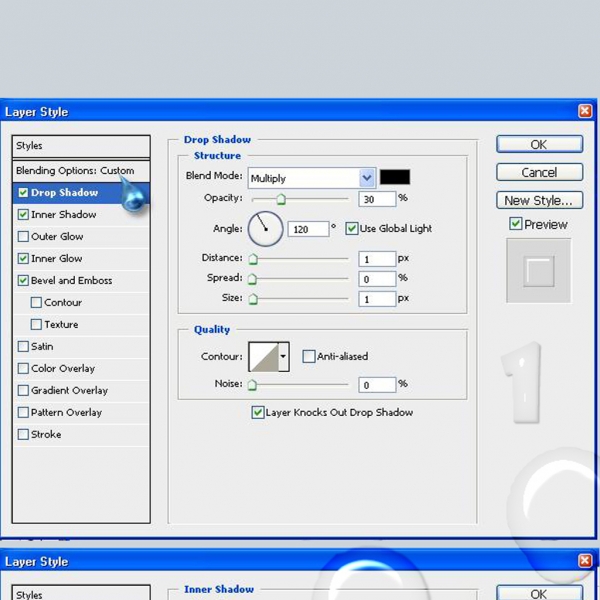Close the lower Layer Style dialog
The width and height of the screenshot is (600, 600).
click(584, 561)
